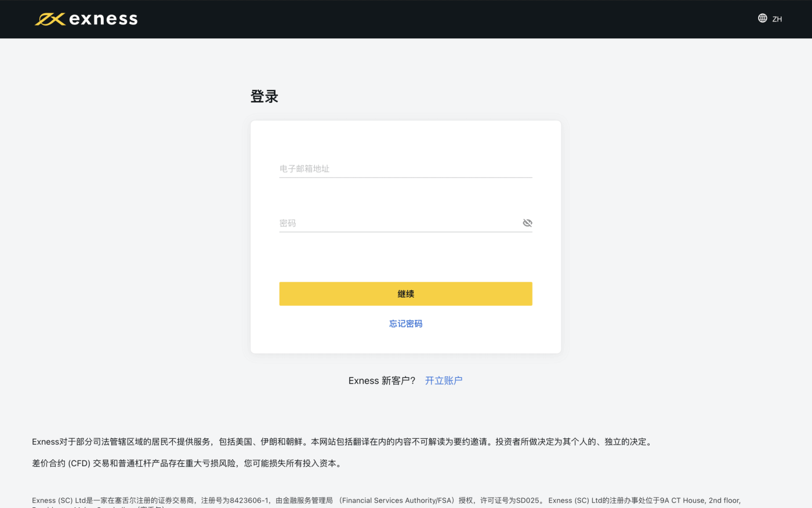Open the ZH language dropdown

(777, 19)
